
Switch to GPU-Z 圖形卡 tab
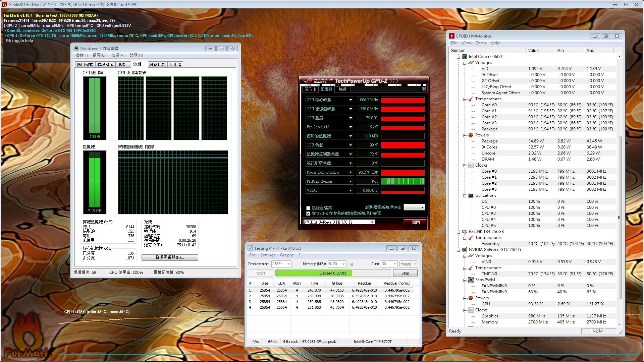point(310,89)
